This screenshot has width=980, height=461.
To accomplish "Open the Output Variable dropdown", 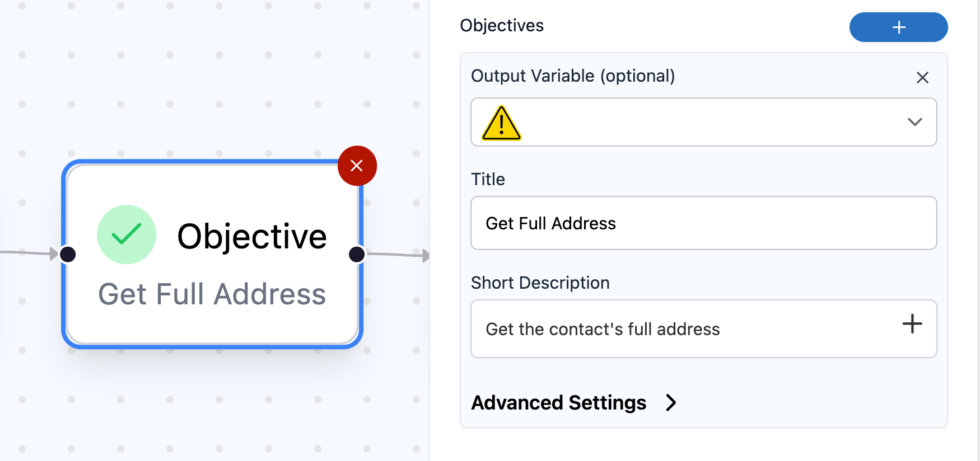I will 915,123.
